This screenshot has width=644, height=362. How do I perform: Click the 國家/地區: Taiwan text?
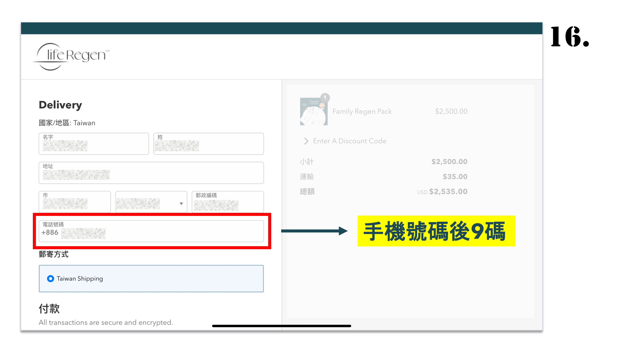[x=67, y=123]
